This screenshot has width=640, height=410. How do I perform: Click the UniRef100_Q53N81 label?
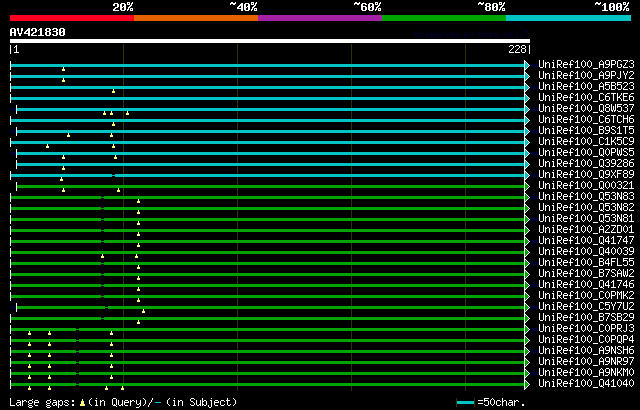pyautogui.click(x=586, y=219)
